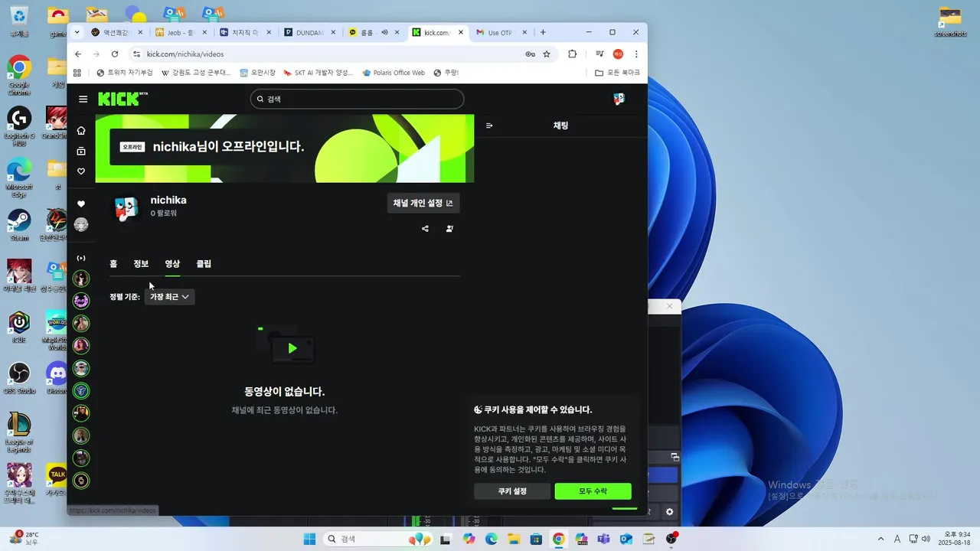The width and height of the screenshot is (980, 551).
Task: Open Chrome extensions puzzle icon
Action: (572, 54)
